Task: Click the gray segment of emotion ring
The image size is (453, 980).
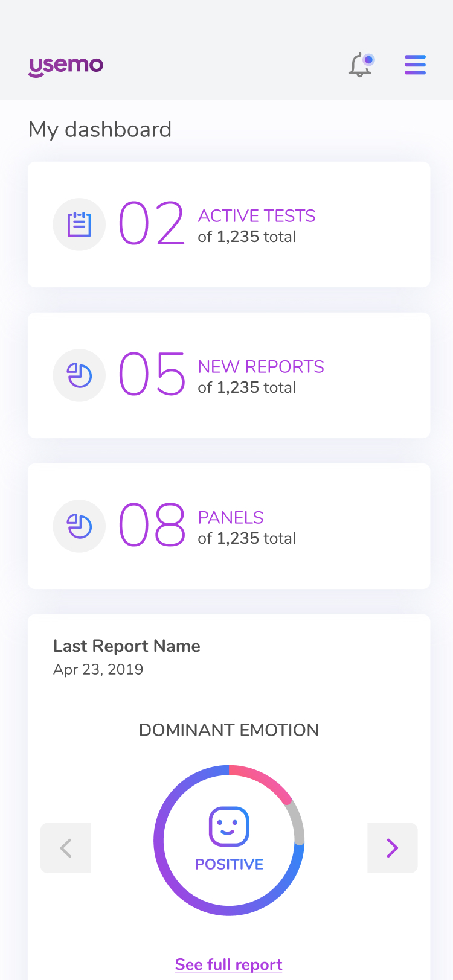Action: 298,821
